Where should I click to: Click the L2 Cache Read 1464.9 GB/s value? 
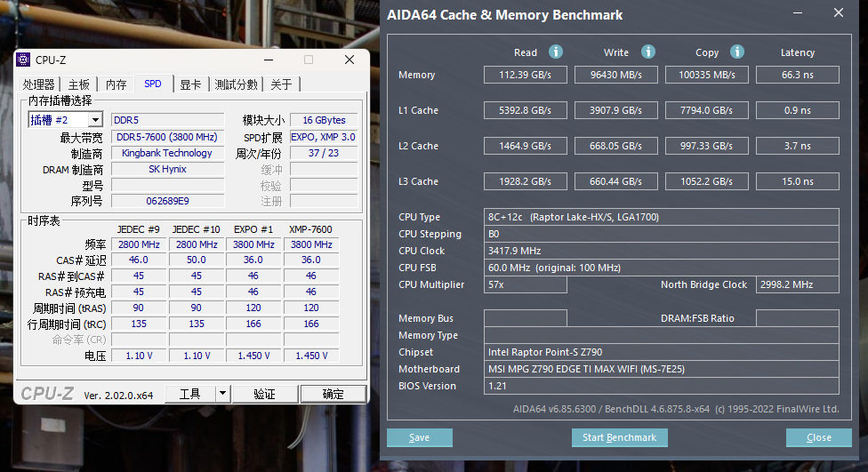point(526,146)
